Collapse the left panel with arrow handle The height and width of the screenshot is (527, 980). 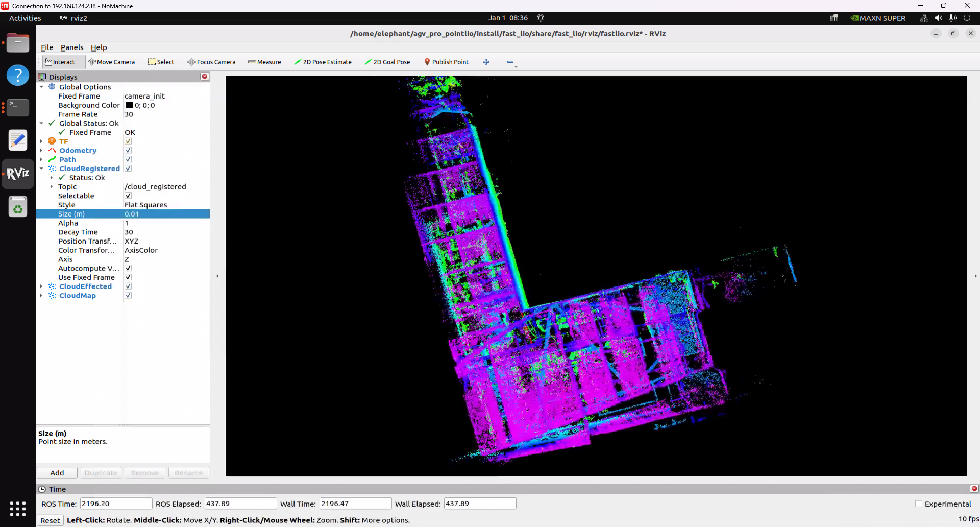217,276
